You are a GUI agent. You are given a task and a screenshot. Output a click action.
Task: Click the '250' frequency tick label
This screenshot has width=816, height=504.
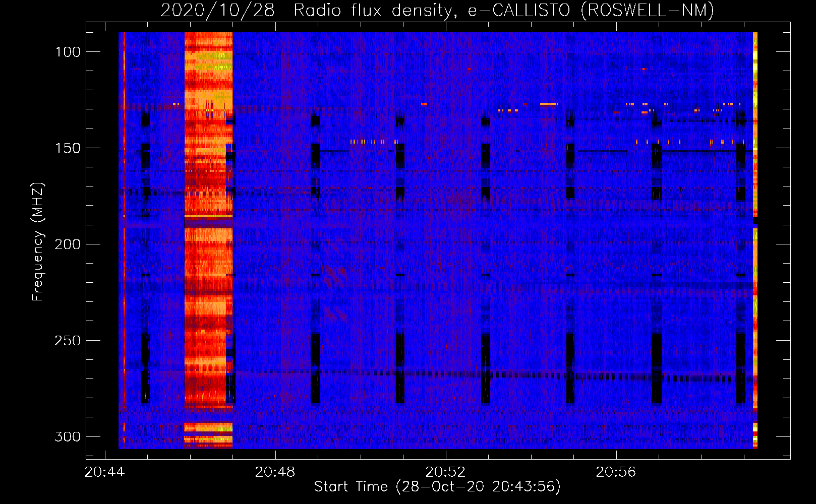click(68, 341)
